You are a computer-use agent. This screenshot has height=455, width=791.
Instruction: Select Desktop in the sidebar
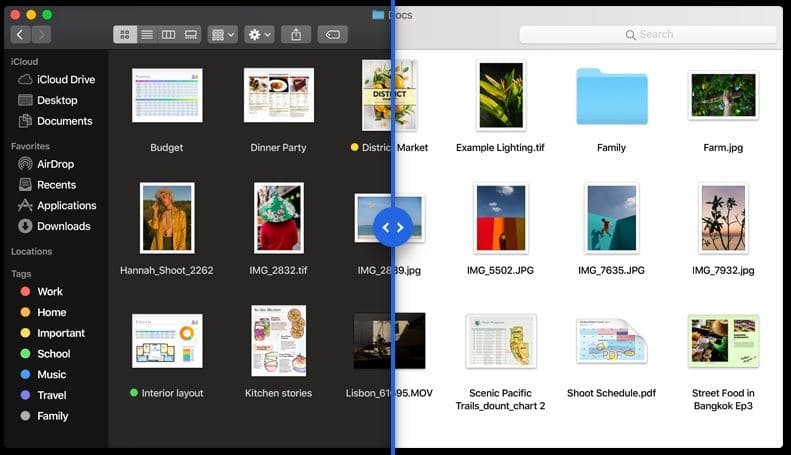pyautogui.click(x=48, y=100)
